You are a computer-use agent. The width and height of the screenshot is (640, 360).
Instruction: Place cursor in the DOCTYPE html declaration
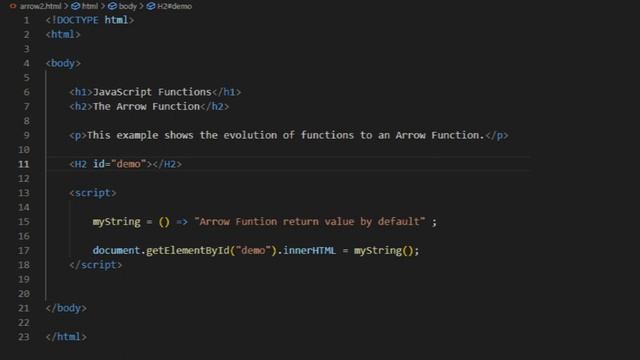tap(90, 20)
